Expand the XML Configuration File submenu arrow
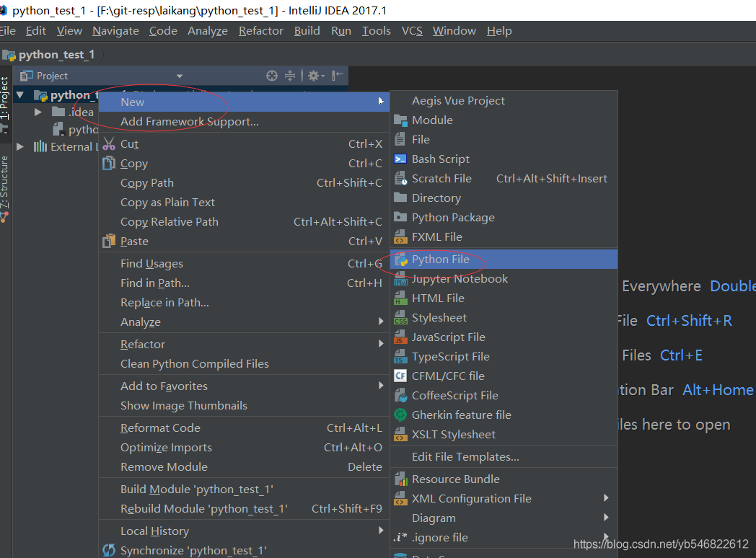This screenshot has height=558, width=756. [x=606, y=497]
